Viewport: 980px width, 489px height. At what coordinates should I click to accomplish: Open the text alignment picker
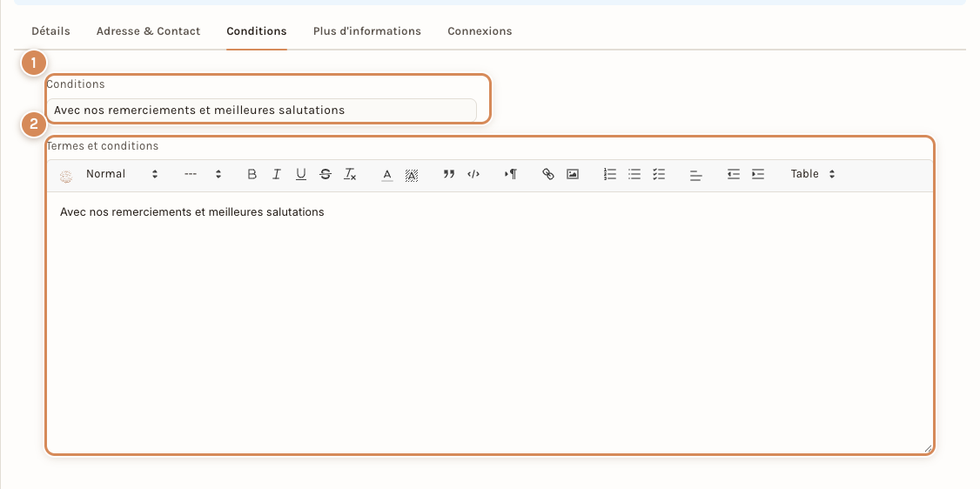695,176
